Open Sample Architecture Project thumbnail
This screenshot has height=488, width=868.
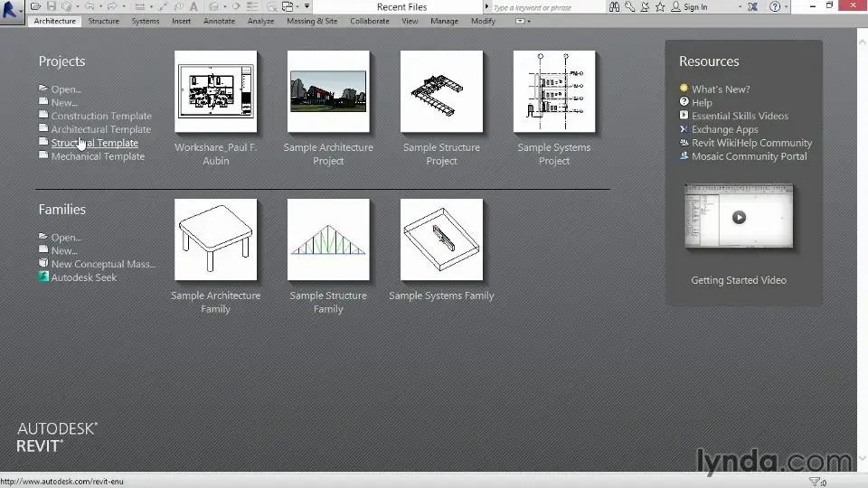pos(328,91)
